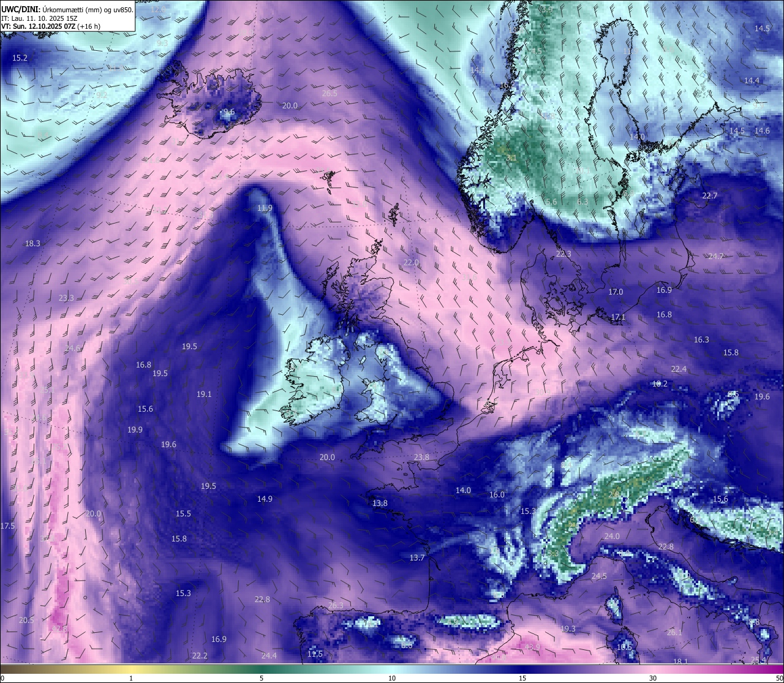
Task: Click the 17.5 value on the left edge
Action: pos(7,526)
